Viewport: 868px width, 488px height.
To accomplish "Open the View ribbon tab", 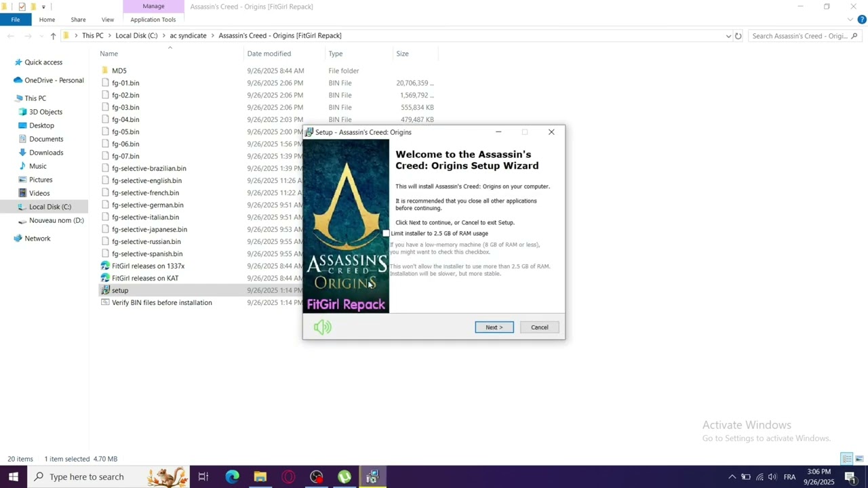I will coord(108,20).
